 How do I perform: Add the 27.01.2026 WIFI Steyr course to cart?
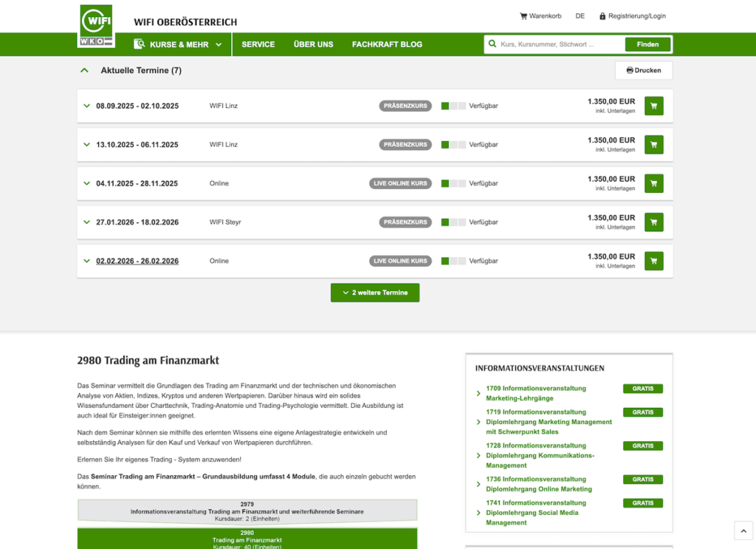653,222
